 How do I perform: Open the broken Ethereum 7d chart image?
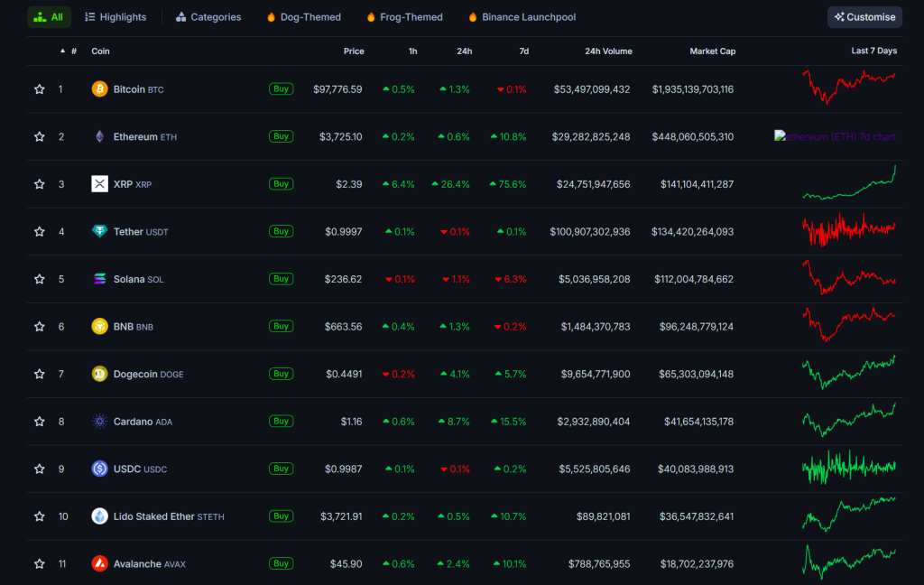[835, 136]
